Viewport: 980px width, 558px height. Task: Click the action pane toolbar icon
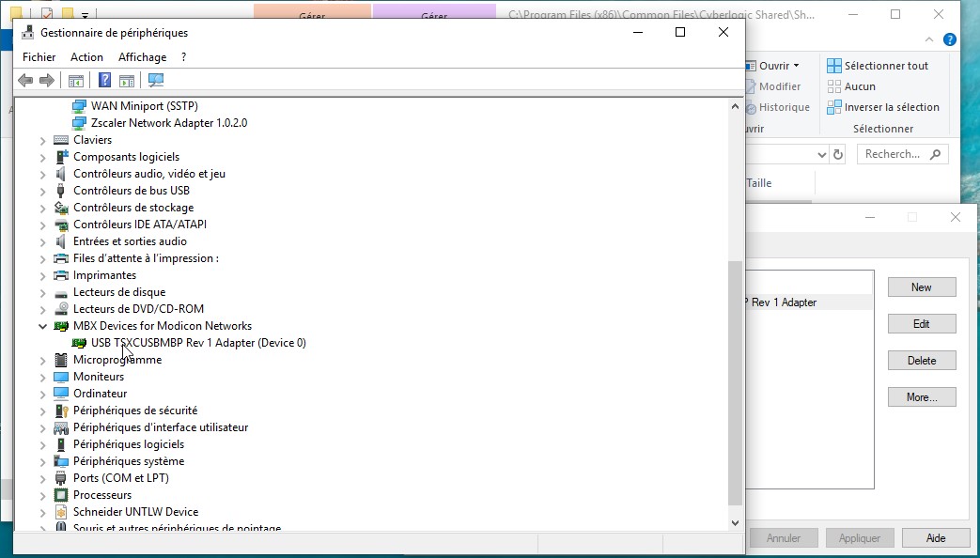tap(127, 80)
